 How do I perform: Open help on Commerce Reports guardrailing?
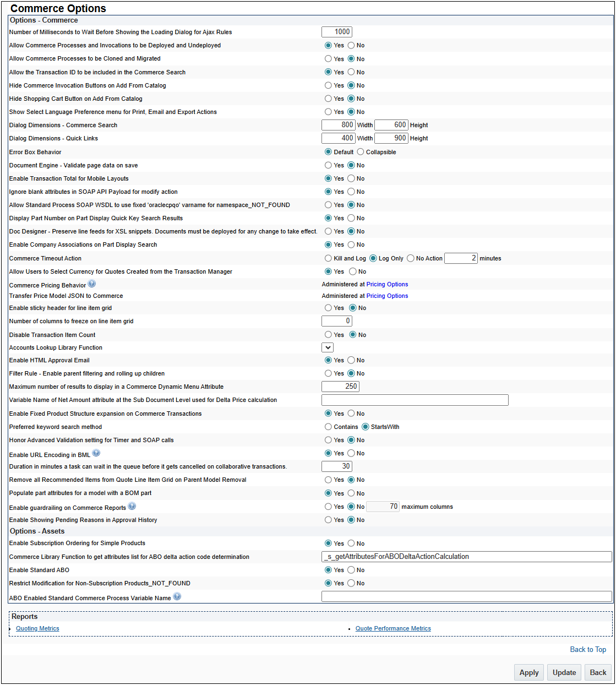[x=132, y=505]
